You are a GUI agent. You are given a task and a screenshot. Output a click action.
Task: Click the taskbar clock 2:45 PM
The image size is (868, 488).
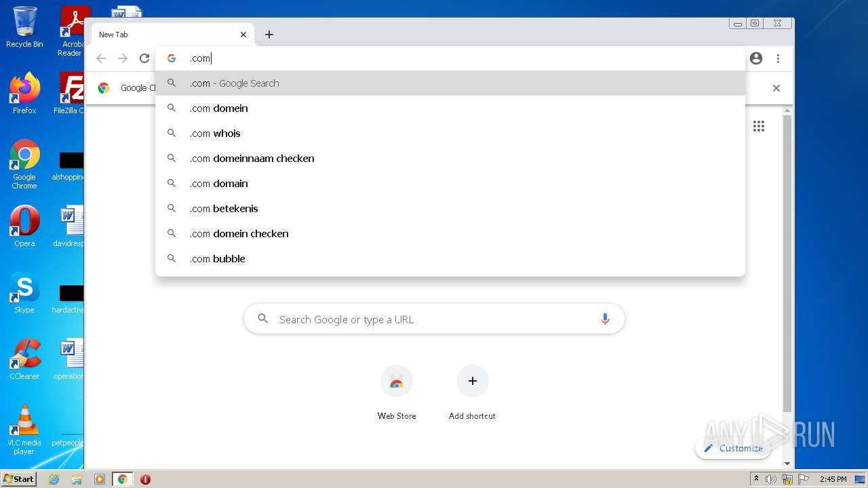[x=833, y=479]
